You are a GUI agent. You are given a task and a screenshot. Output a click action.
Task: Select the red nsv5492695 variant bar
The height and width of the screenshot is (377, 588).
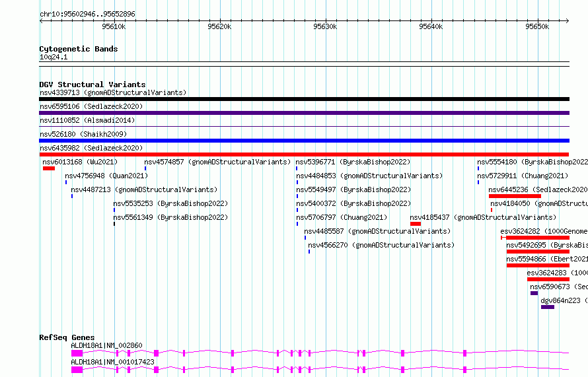point(538,252)
